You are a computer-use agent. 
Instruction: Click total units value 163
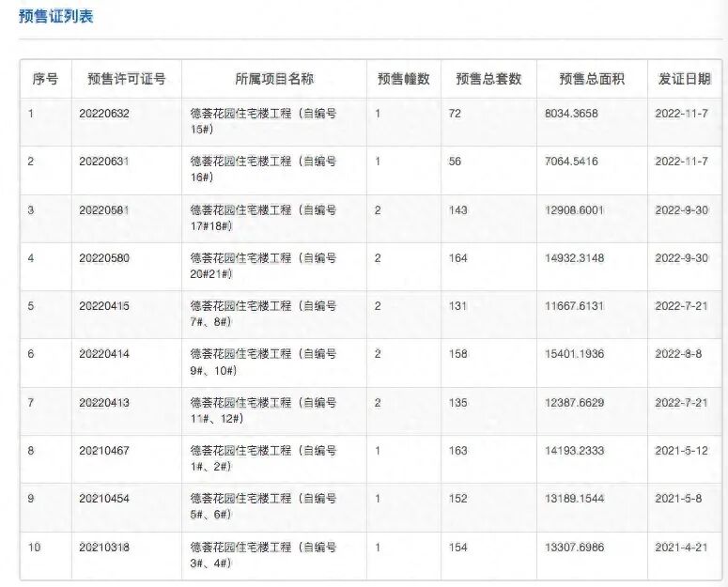click(x=457, y=451)
